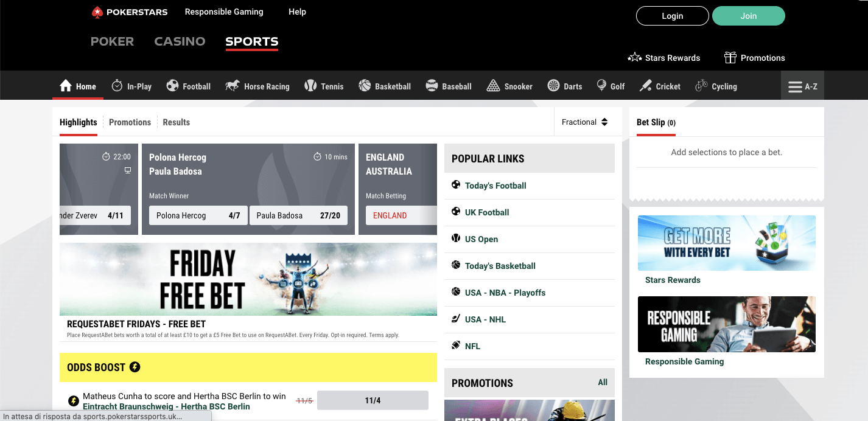Viewport: 868px width, 421px height.
Task: Go to the CASINO section
Action: (180, 41)
